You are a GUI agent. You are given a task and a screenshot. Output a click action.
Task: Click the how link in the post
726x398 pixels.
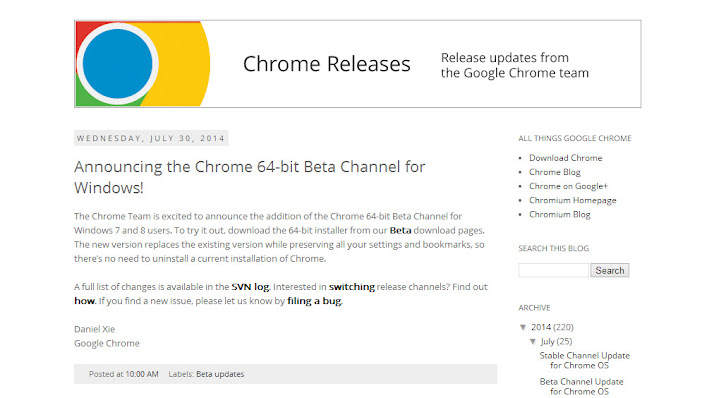click(84, 301)
